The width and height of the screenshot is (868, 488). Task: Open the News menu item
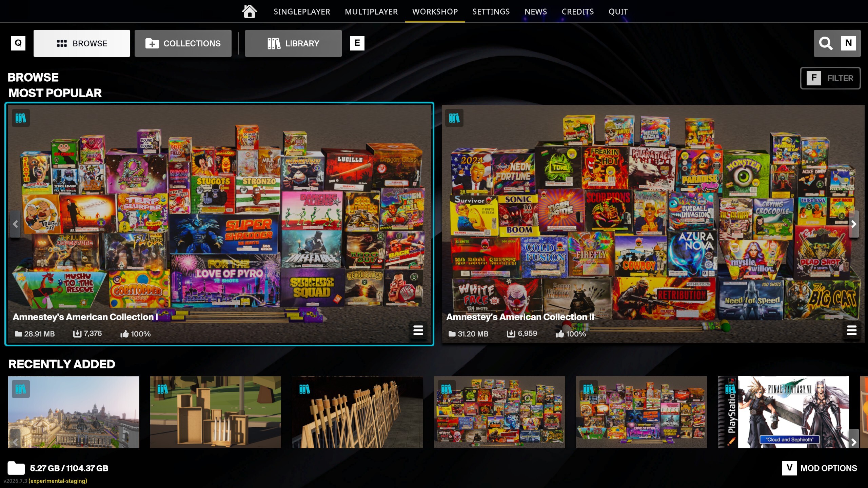pos(536,12)
